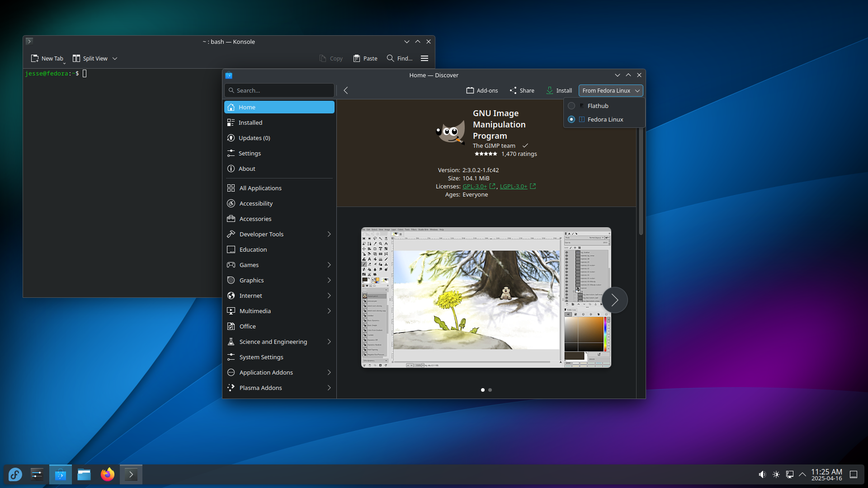Open Settings in the Discover sidebar
868x488 pixels.
(279, 153)
